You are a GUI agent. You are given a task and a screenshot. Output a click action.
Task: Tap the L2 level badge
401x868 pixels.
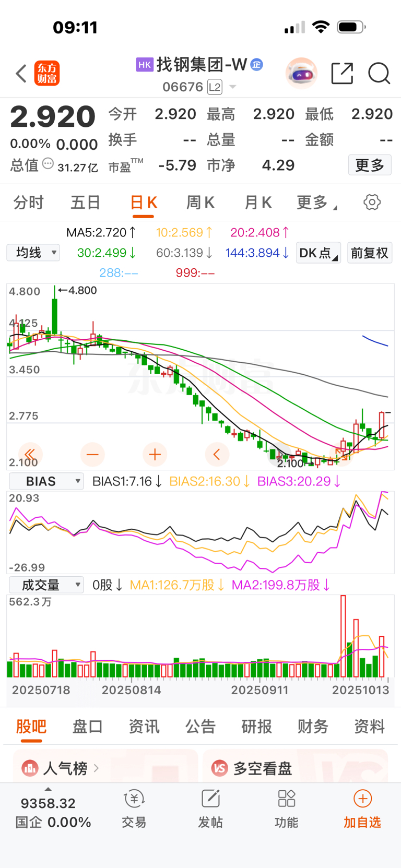[x=215, y=87]
